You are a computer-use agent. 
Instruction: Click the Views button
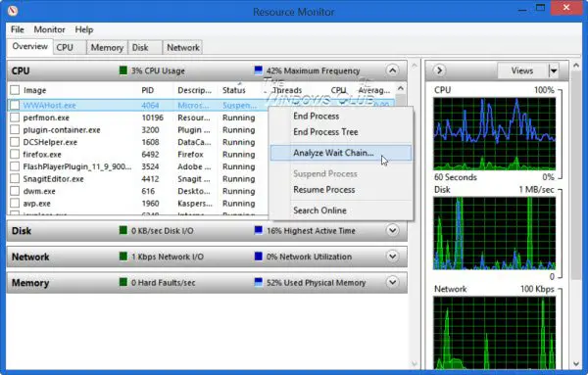(522, 70)
